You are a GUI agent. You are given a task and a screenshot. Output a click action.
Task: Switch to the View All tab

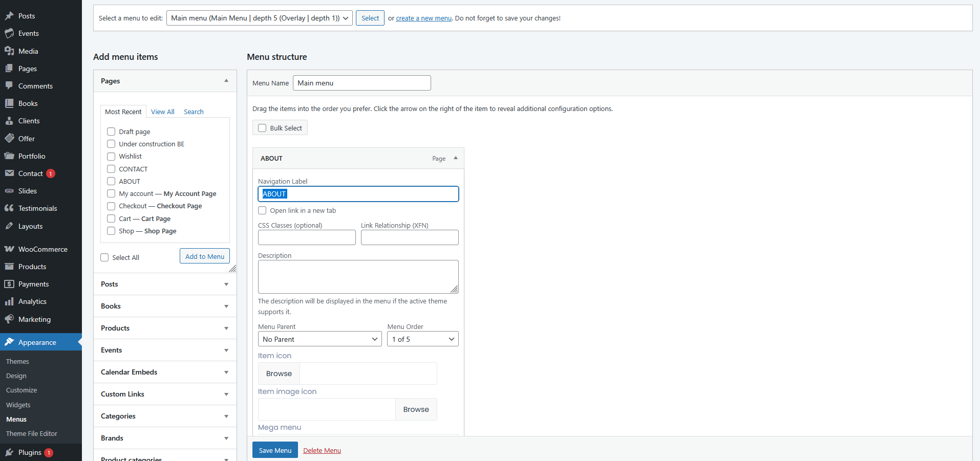pos(162,112)
